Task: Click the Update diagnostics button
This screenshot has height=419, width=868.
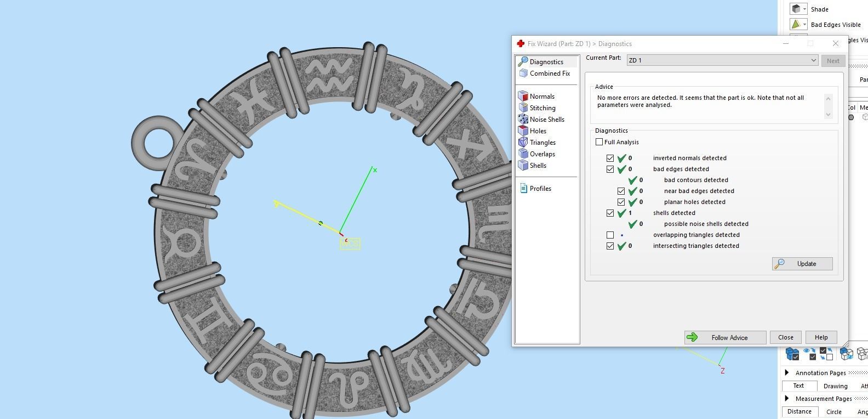Action: coord(802,264)
